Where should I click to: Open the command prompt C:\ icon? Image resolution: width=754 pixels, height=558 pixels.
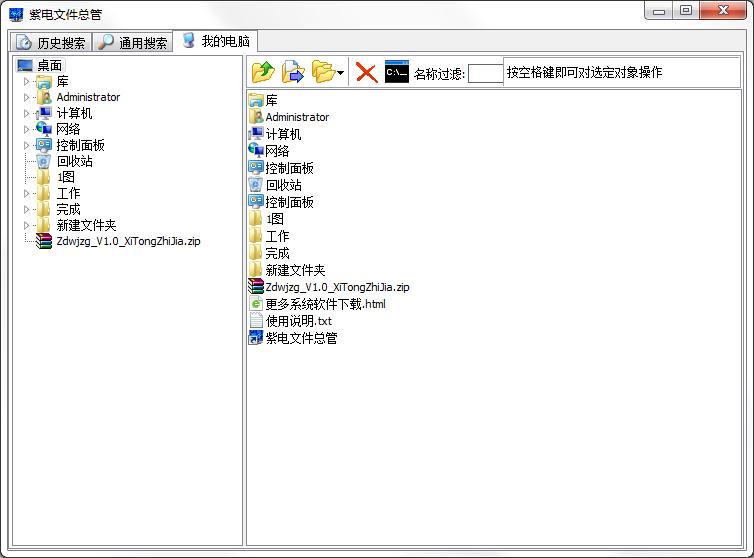[397, 72]
